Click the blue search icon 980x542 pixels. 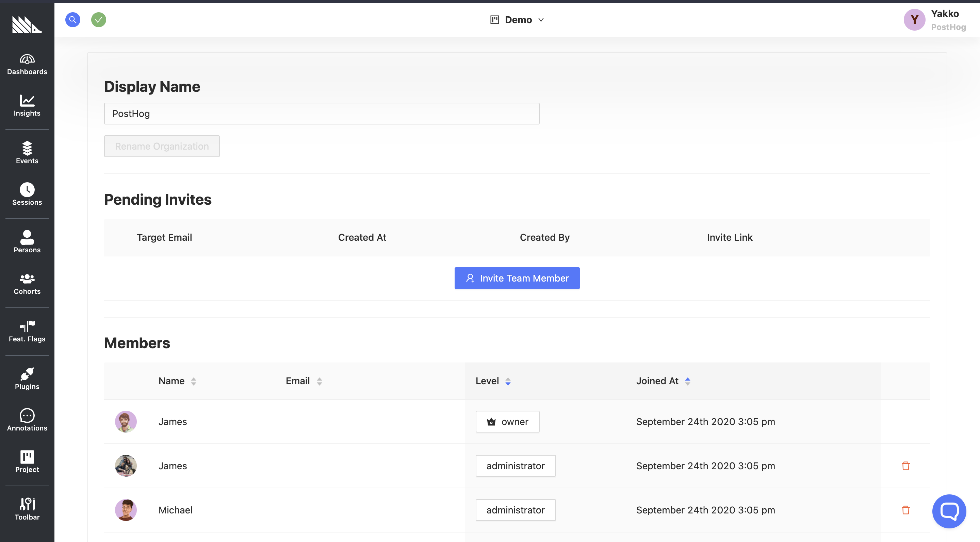pyautogui.click(x=73, y=19)
